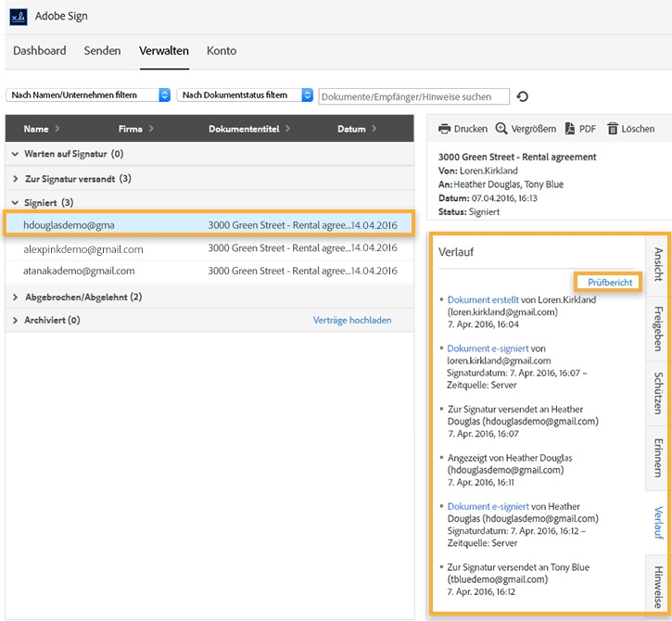Click the PDF document icon
The width and height of the screenshot is (672, 621).
pos(569,129)
